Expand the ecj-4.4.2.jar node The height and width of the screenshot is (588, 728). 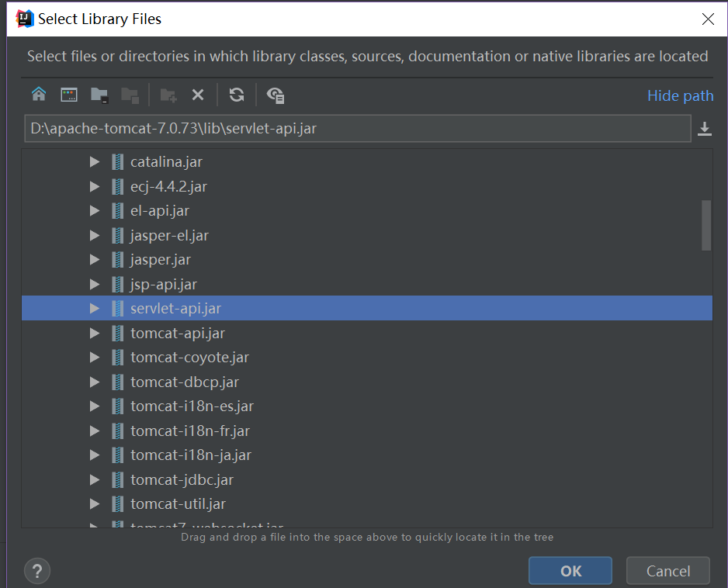click(x=95, y=187)
